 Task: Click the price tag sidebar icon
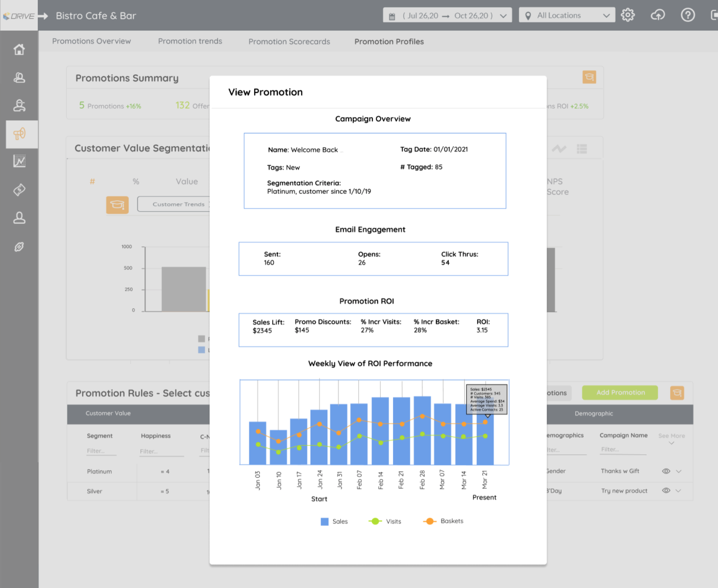(x=19, y=190)
